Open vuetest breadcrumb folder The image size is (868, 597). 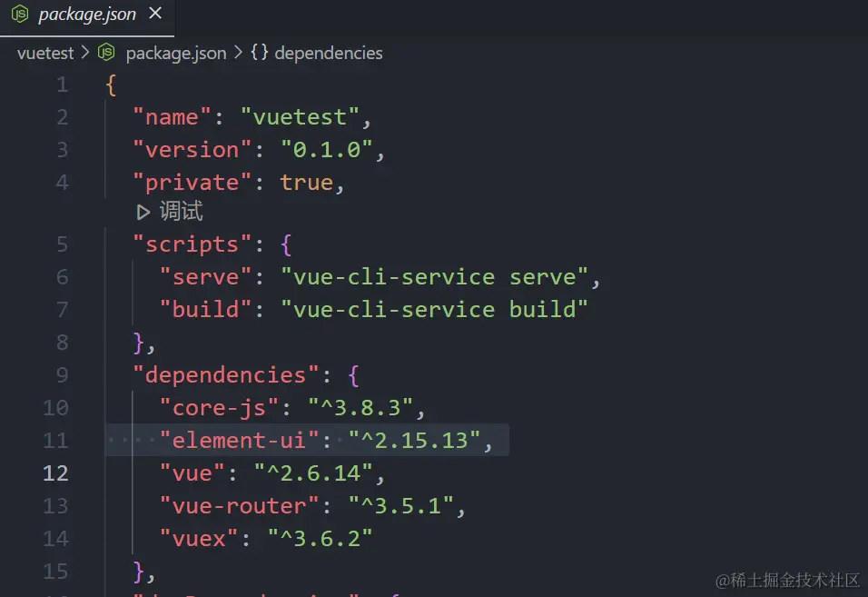point(45,54)
